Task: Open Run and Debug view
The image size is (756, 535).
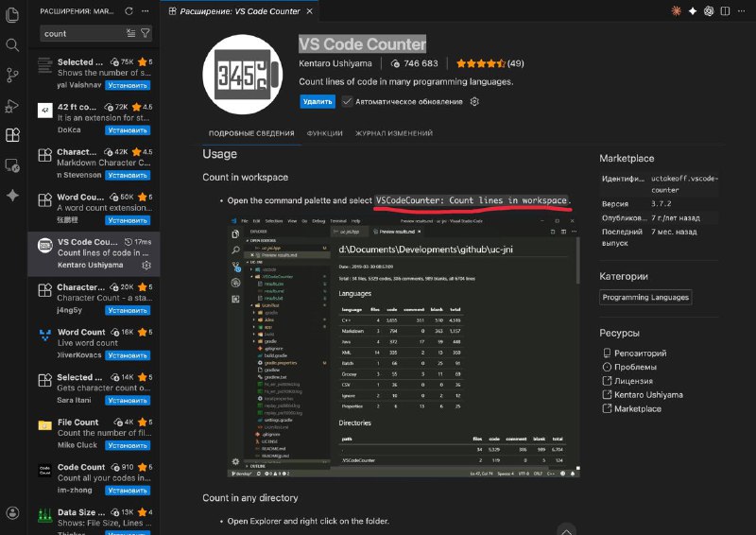Action: click(12, 106)
